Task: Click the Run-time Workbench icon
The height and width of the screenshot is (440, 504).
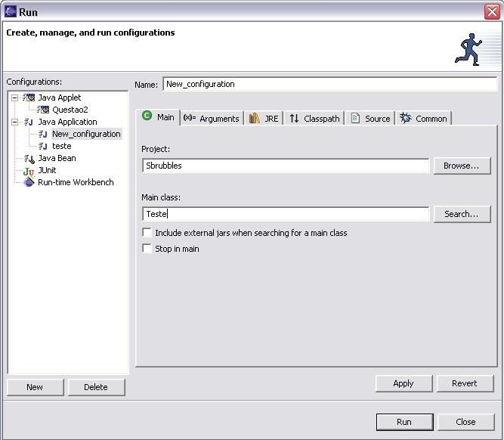Action: coord(29,182)
